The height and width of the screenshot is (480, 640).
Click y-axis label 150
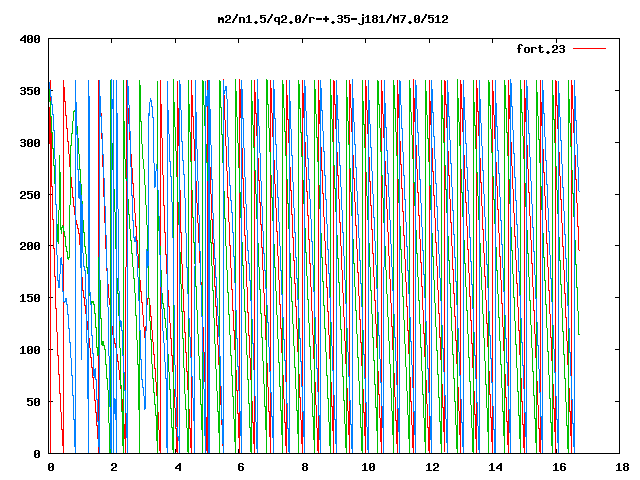tap(30, 298)
